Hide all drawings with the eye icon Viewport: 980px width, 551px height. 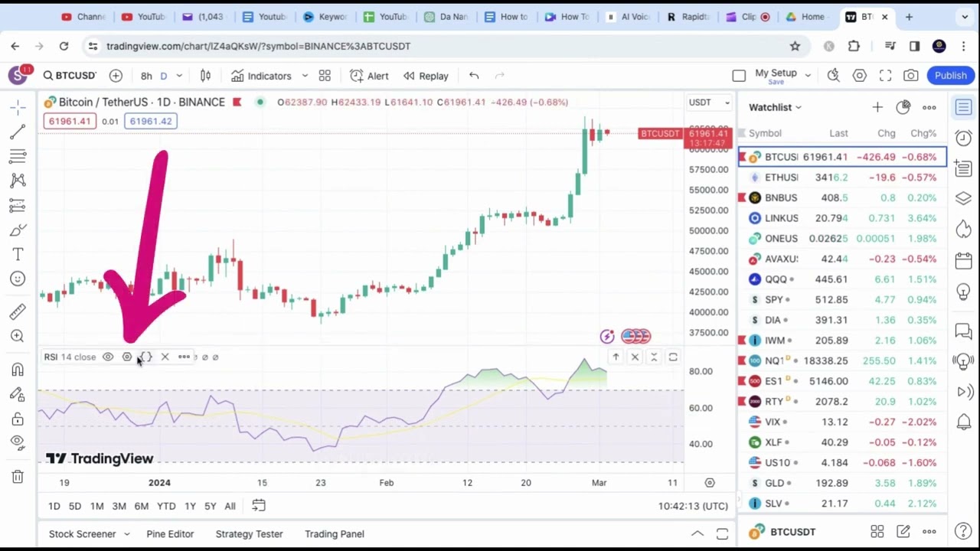pos(18,442)
